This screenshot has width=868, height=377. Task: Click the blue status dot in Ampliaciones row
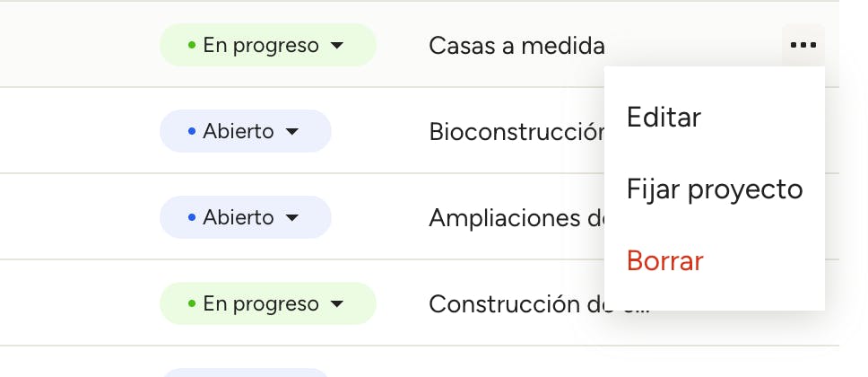tap(192, 217)
